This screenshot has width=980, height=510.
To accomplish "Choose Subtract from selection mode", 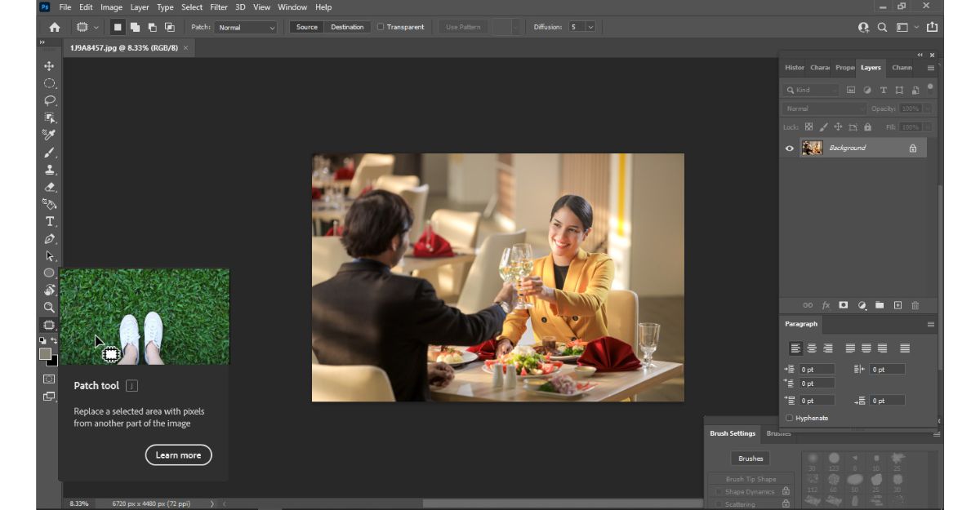I will pyautogui.click(x=152, y=27).
